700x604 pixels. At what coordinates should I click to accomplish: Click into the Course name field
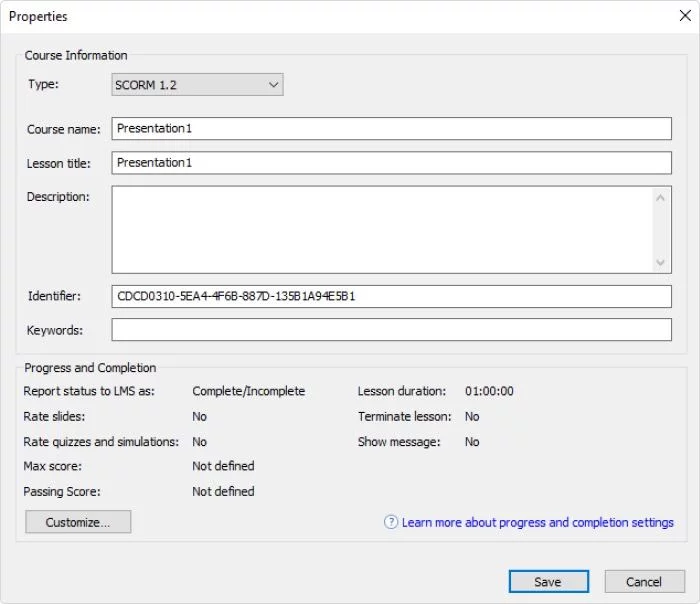pyautogui.click(x=392, y=129)
